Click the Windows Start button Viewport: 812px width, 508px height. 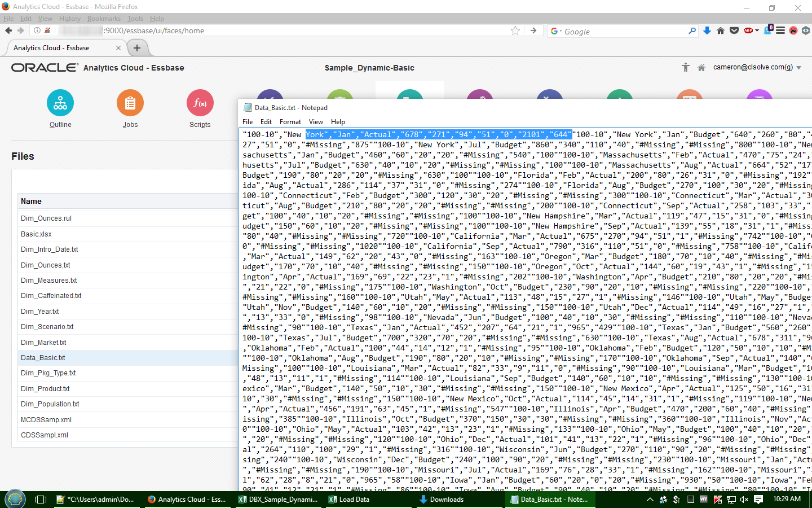15,499
